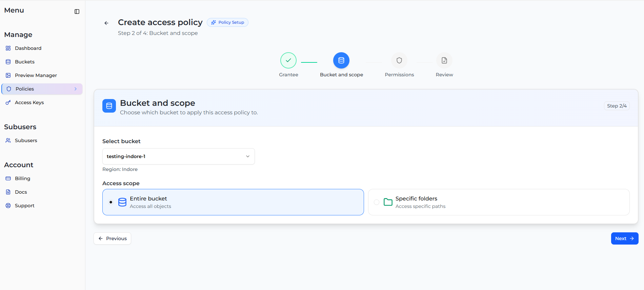Click the Permissions step label
This screenshot has height=290, width=644.
pyautogui.click(x=399, y=75)
